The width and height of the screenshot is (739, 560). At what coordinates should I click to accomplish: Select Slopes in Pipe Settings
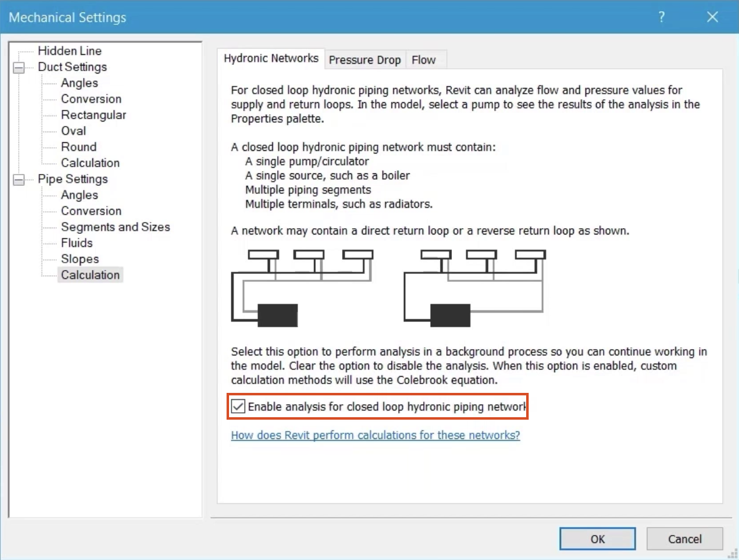click(x=80, y=259)
